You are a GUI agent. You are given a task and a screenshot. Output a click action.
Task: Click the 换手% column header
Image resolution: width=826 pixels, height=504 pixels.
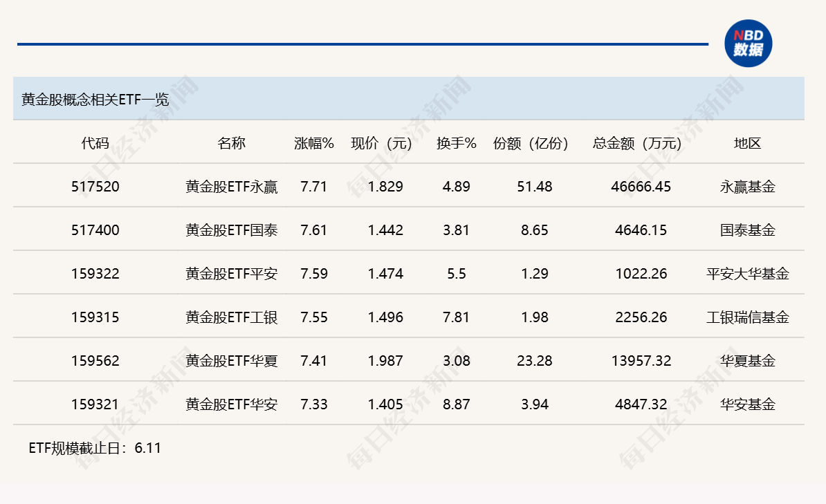tap(456, 143)
